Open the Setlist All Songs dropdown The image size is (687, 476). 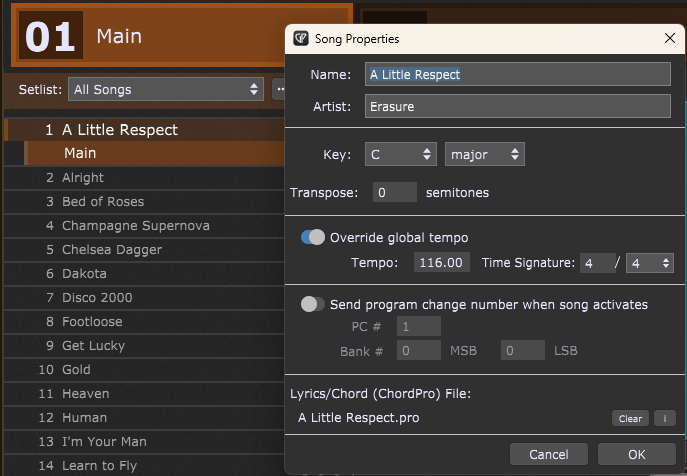[166, 89]
